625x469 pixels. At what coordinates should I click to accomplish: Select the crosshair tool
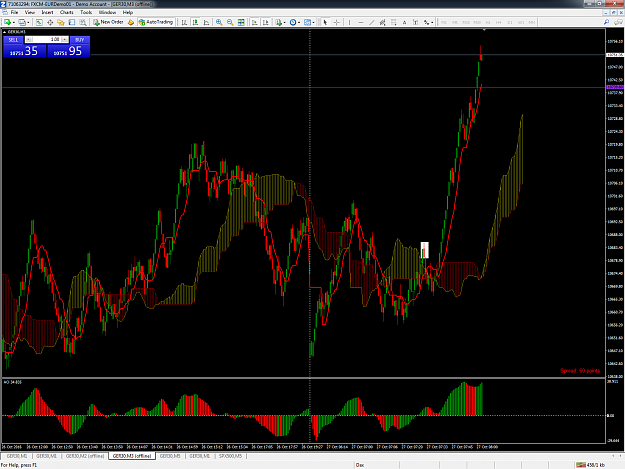point(336,22)
